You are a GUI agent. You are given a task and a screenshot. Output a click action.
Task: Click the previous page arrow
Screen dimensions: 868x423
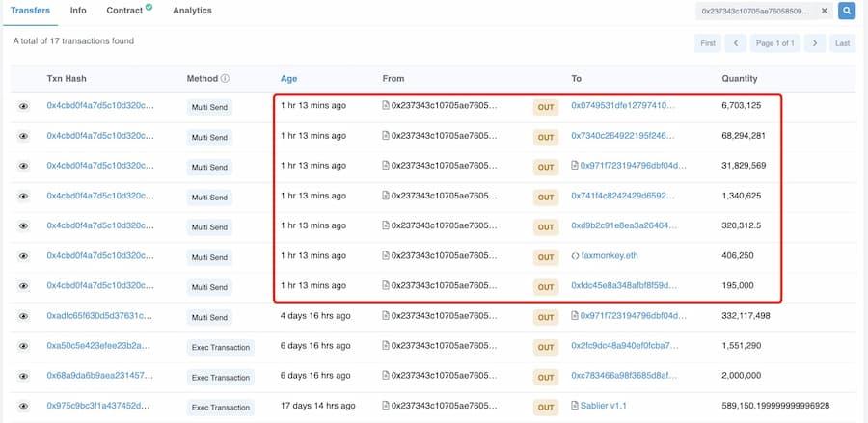coord(736,43)
